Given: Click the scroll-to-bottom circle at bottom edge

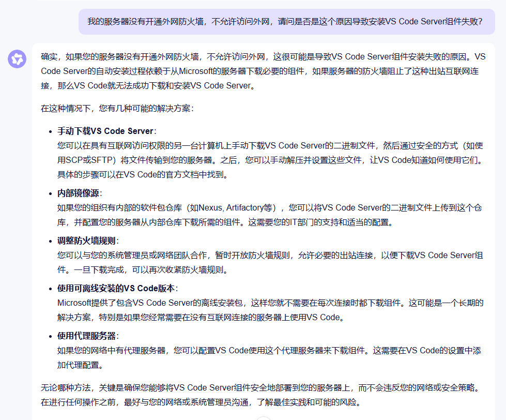Looking at the screenshot, I should tap(264, 417).
